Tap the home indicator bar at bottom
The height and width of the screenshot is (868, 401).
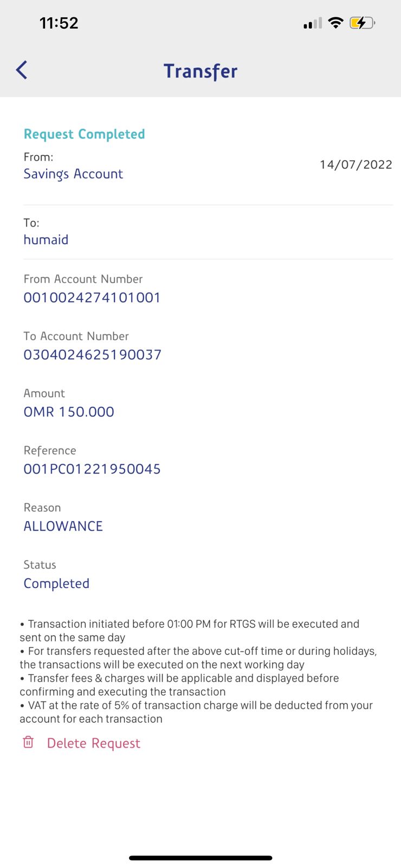coord(200,858)
